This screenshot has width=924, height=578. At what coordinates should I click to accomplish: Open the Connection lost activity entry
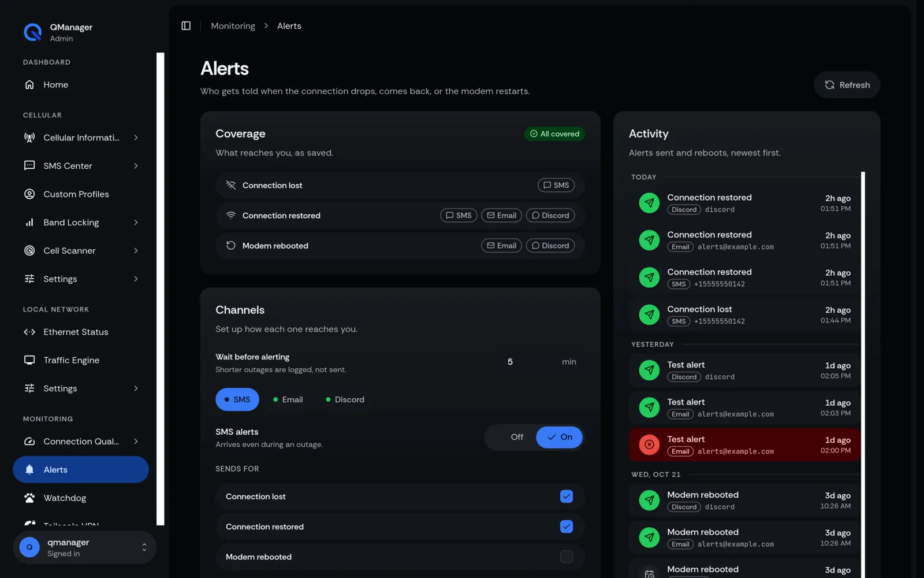744,314
